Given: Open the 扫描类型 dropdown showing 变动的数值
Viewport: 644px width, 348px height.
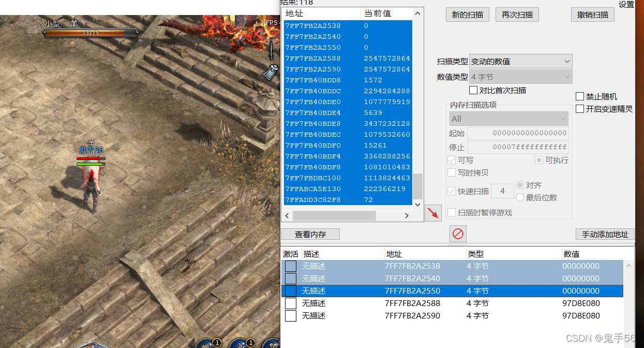Looking at the screenshot, I should tap(520, 61).
